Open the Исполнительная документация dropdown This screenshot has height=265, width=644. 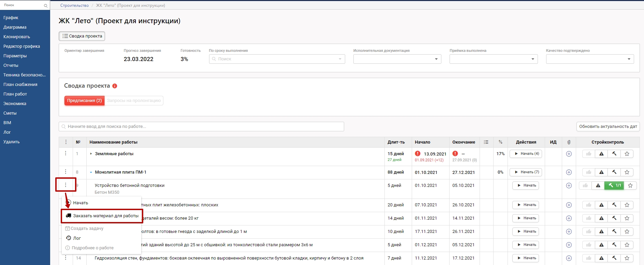[397, 59]
